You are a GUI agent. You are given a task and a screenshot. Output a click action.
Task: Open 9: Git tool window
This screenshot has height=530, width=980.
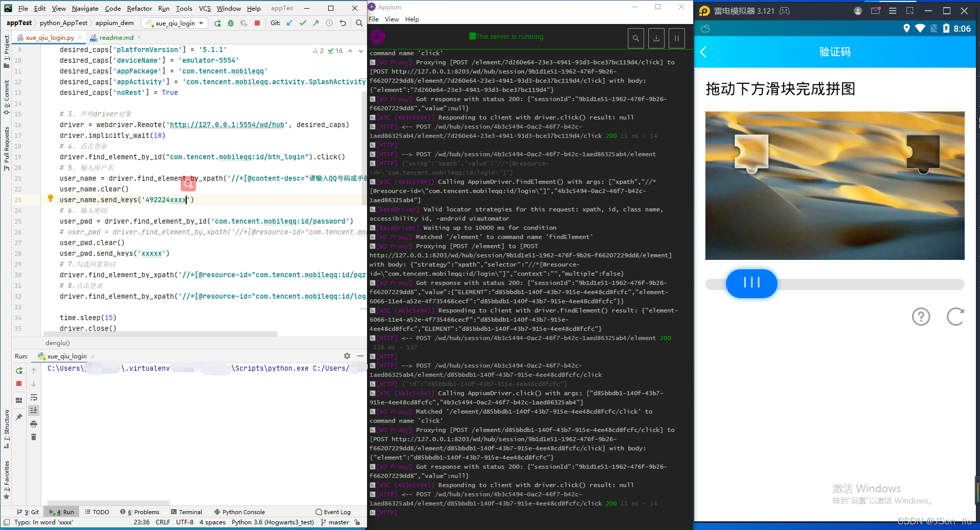point(28,512)
